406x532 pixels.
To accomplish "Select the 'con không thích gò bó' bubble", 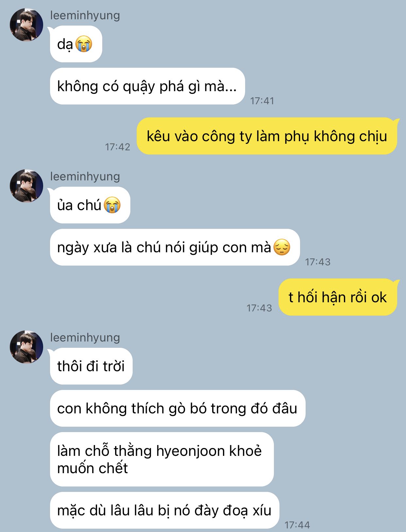I will [178, 408].
